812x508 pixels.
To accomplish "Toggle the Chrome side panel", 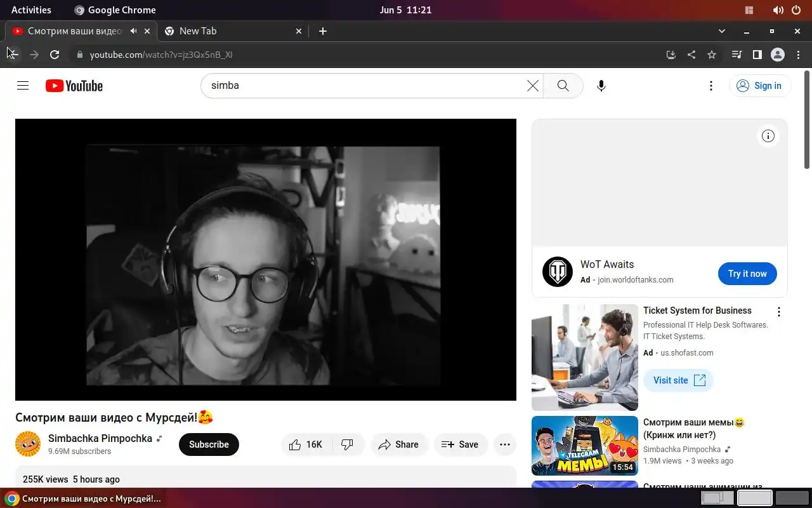I will [757, 55].
